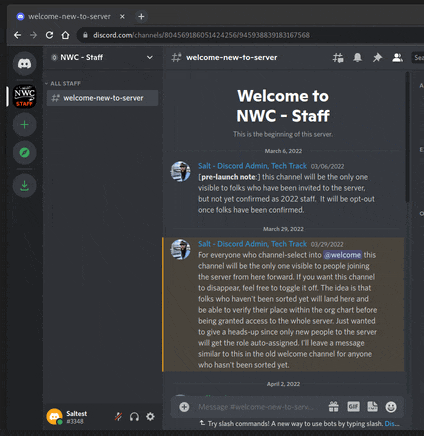This screenshot has width=424, height=436.
Task: Click the site lock icon in address bar
Action: (x=85, y=35)
